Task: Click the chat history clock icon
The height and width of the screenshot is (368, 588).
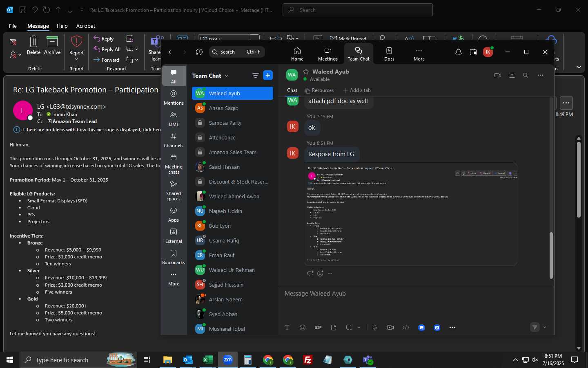Action: [x=199, y=52]
